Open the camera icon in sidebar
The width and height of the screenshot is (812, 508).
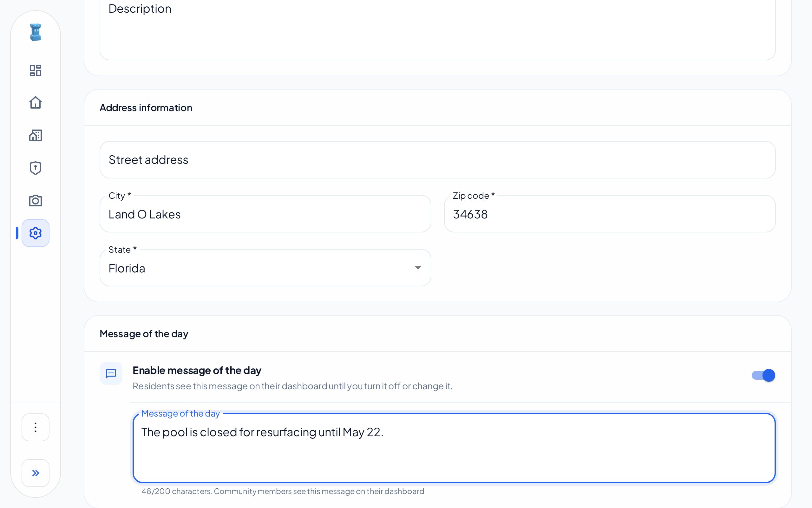(x=35, y=201)
